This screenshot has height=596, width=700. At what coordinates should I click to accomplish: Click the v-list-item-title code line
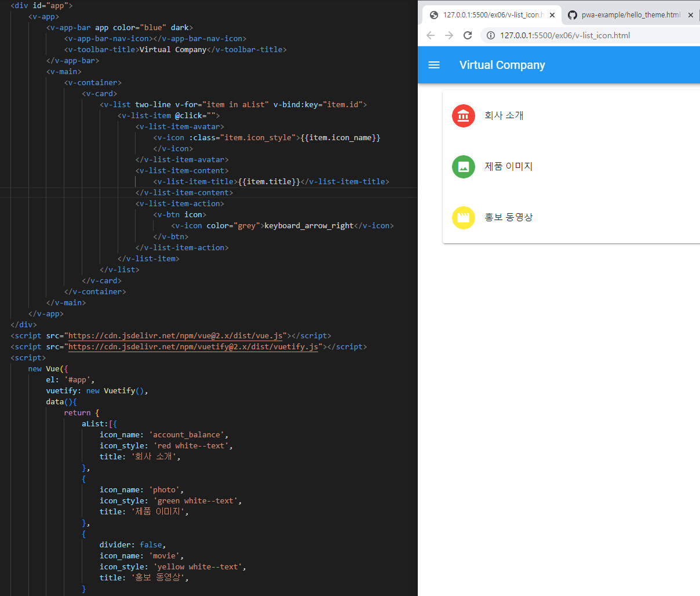271,182
